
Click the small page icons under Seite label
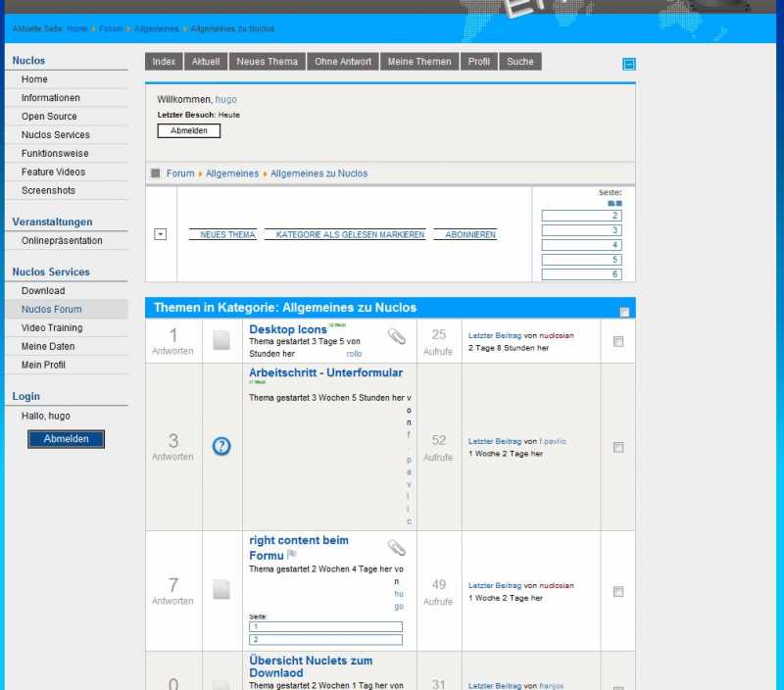tap(614, 204)
